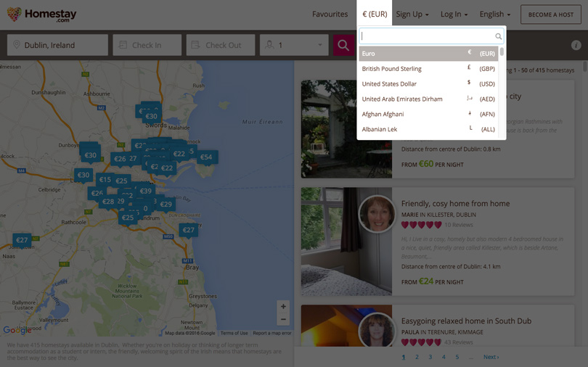This screenshot has width=588, height=367.
Task: Click the Become a Host button
Action: point(550,15)
